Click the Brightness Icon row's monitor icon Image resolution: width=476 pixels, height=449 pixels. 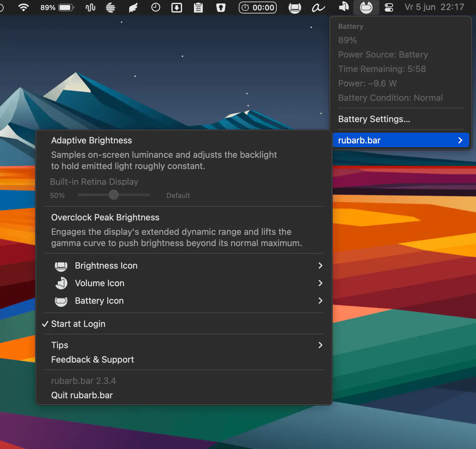click(61, 266)
